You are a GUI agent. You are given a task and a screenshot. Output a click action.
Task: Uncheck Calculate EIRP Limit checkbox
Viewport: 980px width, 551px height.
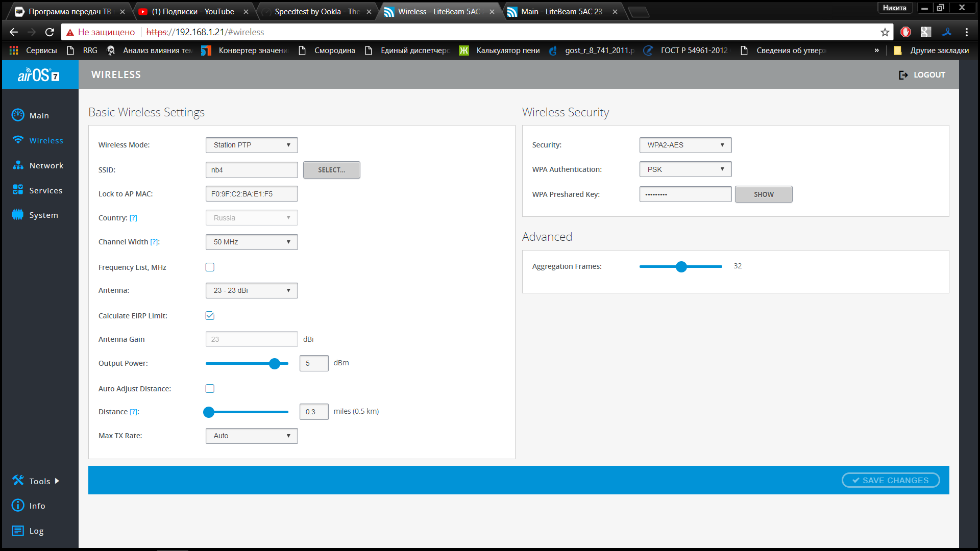tap(210, 315)
